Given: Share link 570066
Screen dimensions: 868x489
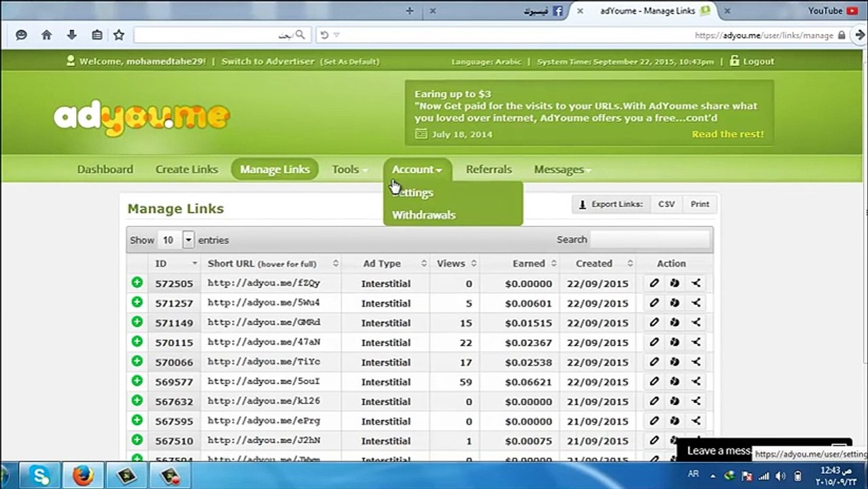Looking at the screenshot, I should pyautogui.click(x=696, y=362).
